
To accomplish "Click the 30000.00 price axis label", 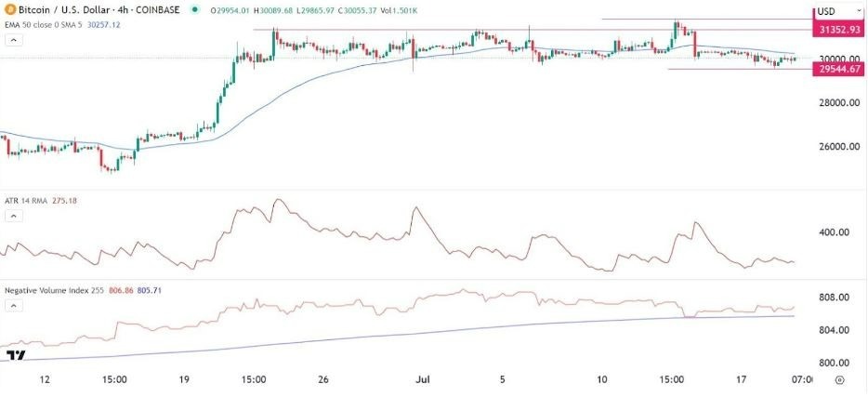I will pos(840,59).
